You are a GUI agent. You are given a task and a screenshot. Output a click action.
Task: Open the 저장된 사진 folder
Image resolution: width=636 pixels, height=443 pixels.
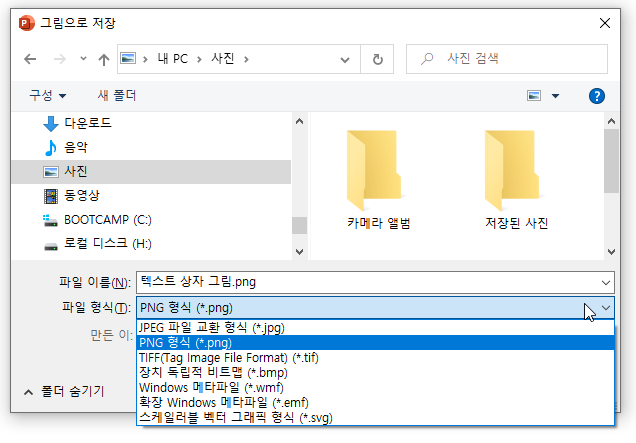pyautogui.click(x=509, y=178)
